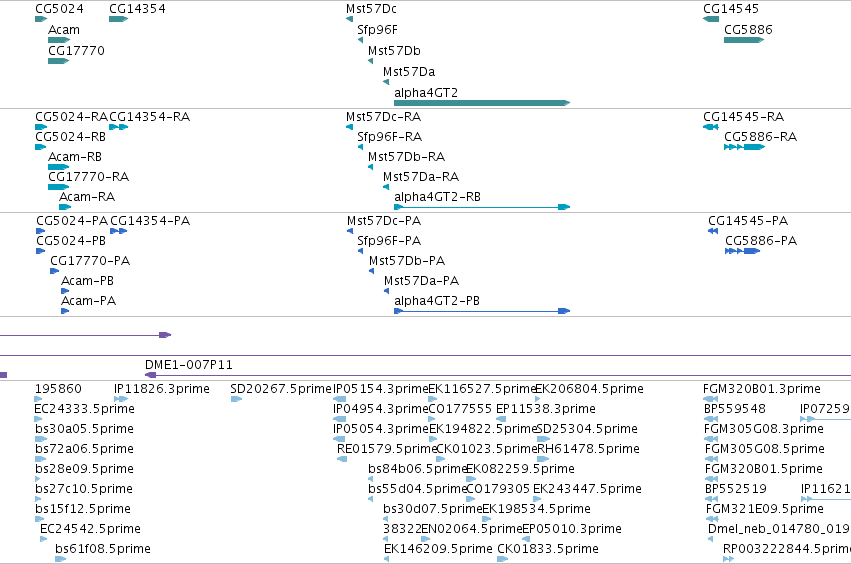Select transcript Mst57Da-RA
This screenshot has height=564, width=851.
click(421, 177)
